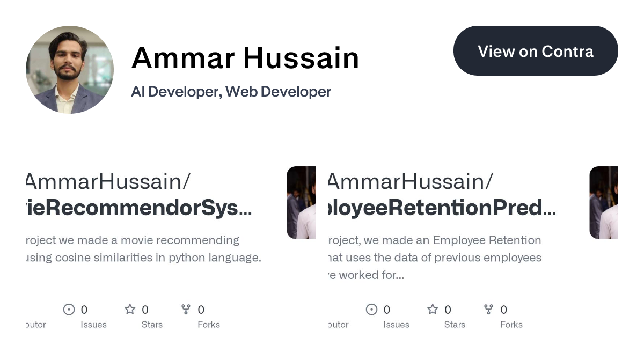Click the Forks count showing 0 on second card
The image size is (644, 338).
click(503, 310)
